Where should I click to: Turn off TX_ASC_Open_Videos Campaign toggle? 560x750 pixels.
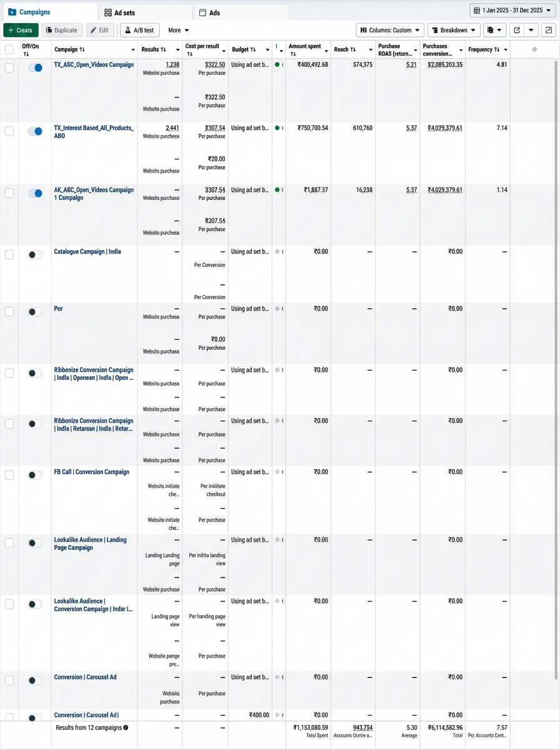point(36,67)
